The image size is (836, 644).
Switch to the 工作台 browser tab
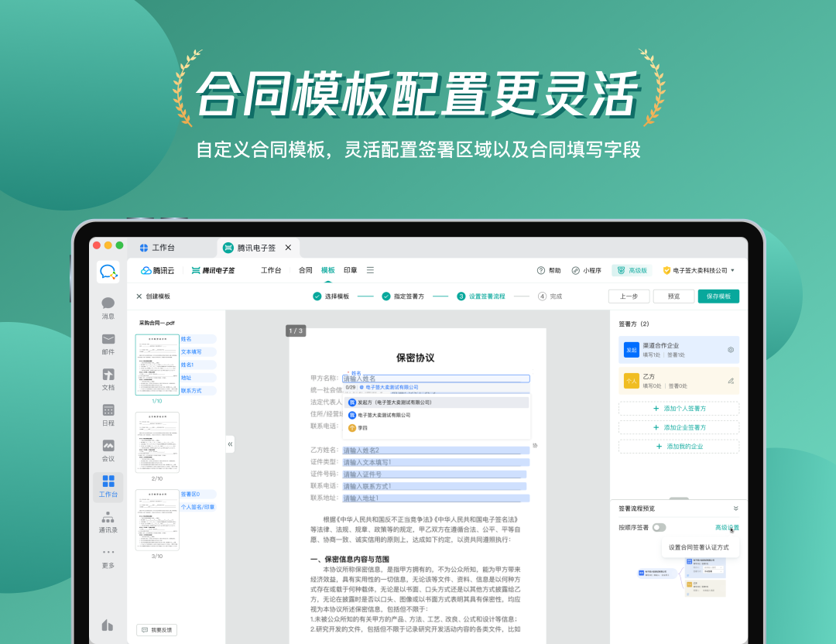[157, 248]
